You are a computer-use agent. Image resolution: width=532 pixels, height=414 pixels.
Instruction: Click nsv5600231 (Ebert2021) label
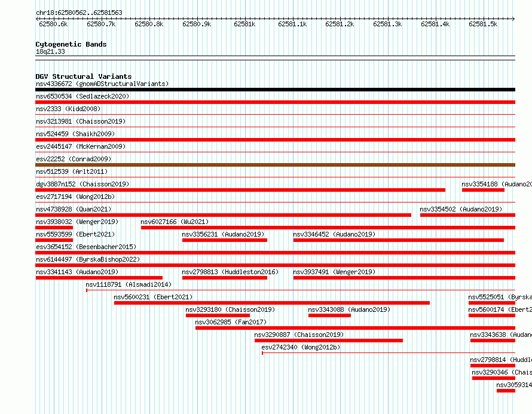(x=154, y=297)
